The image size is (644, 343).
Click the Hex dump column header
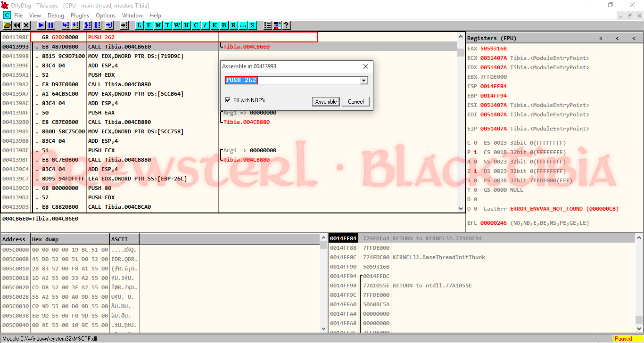[x=70, y=239]
